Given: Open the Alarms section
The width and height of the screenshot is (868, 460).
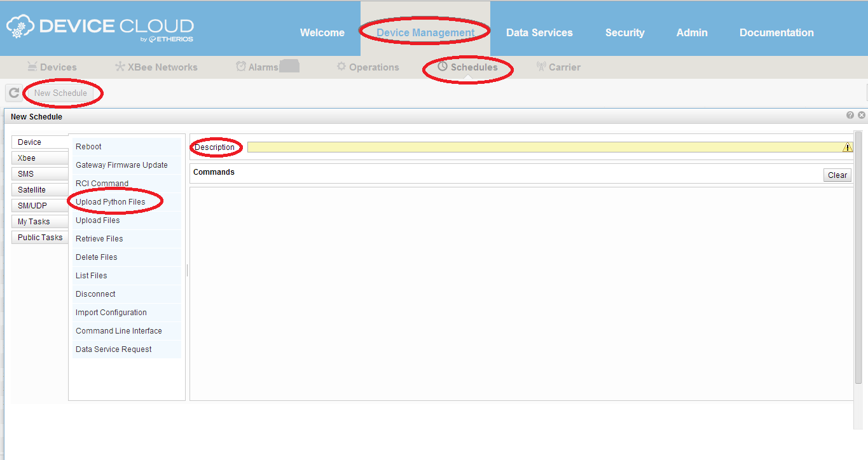Looking at the screenshot, I should pos(258,67).
